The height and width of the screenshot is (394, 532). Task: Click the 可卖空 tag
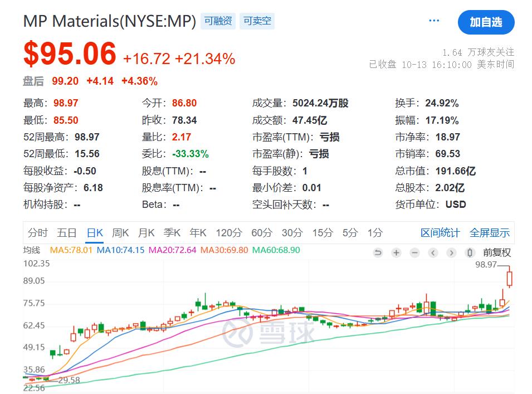pos(257,21)
